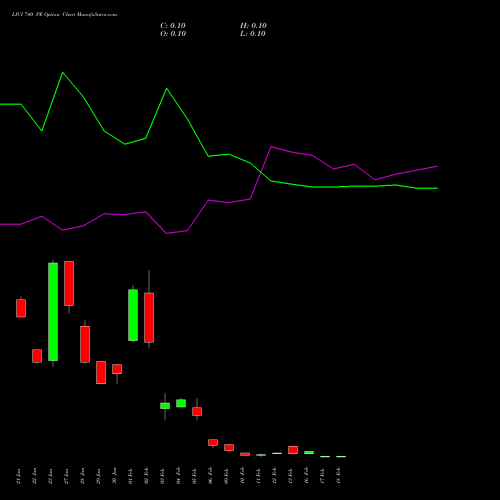The image size is (500, 500).
Task: Click the 09 Feb date label
Action: click(227, 476)
